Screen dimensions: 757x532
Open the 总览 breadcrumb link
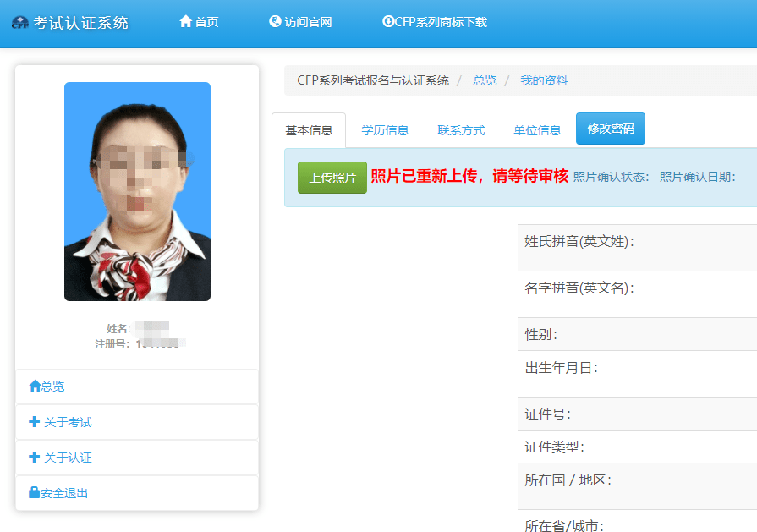(485, 80)
